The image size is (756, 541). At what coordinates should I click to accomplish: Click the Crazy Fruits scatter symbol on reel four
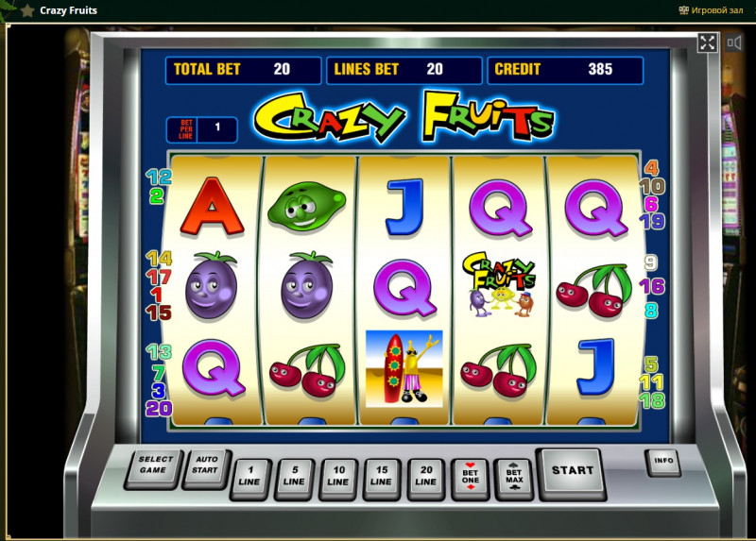499,284
